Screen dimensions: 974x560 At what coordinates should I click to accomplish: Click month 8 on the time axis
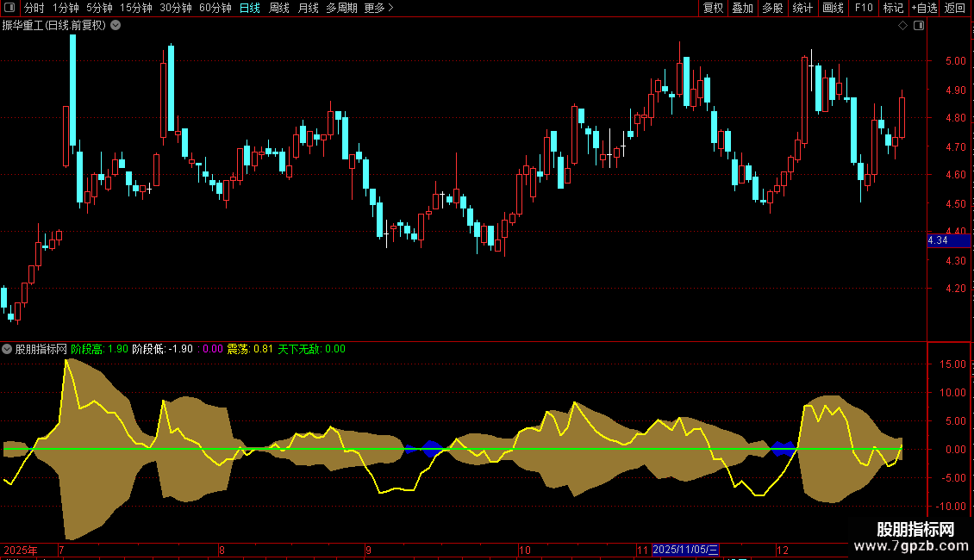click(x=222, y=550)
